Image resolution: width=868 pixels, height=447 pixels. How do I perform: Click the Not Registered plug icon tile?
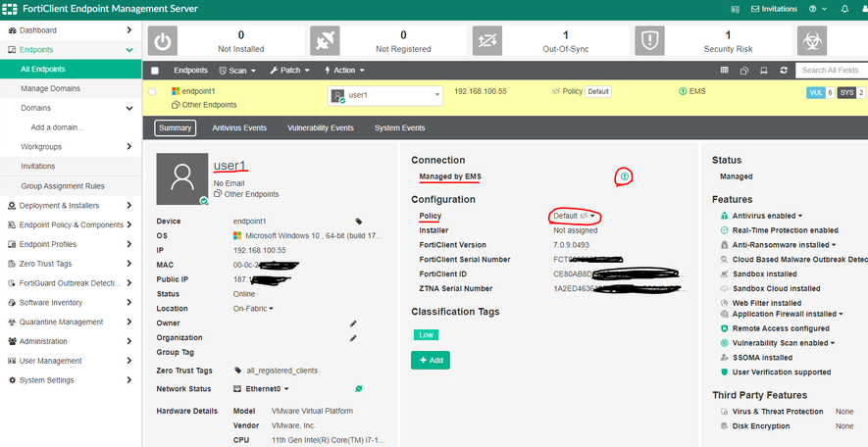click(x=325, y=41)
